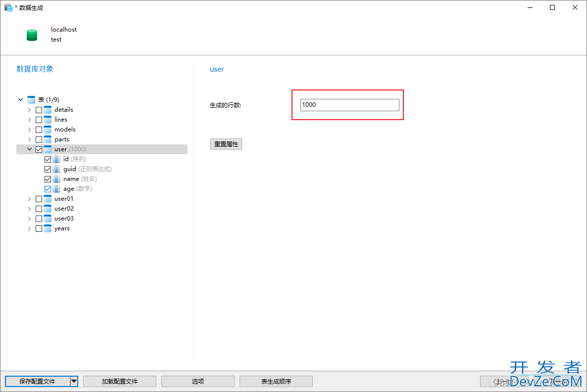Click the user03 table icon
This screenshot has width=587, height=392.
48,218
